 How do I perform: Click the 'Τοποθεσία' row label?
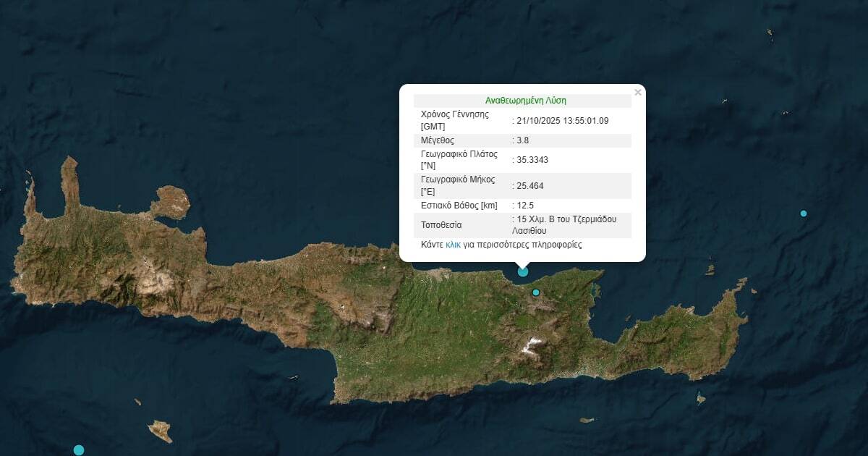(441, 225)
